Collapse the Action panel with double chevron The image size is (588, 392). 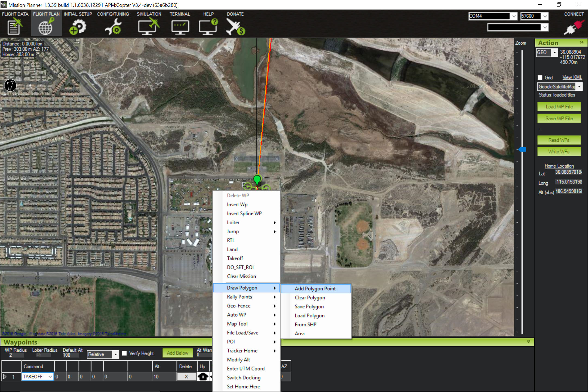pyautogui.click(x=582, y=42)
